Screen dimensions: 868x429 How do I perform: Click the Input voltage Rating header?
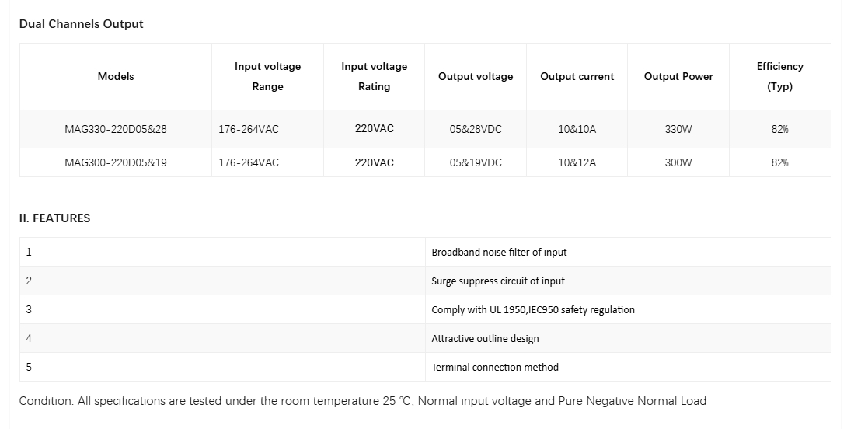click(375, 76)
